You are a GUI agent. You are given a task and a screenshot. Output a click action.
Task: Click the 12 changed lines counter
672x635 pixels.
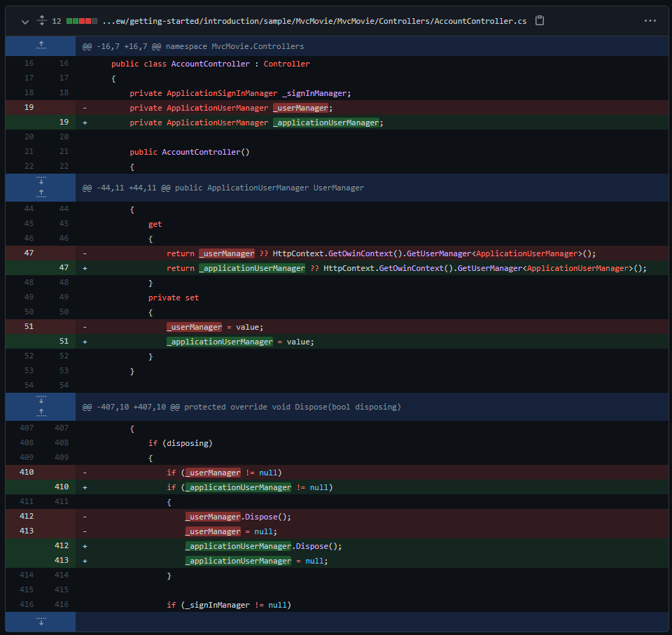(x=55, y=20)
